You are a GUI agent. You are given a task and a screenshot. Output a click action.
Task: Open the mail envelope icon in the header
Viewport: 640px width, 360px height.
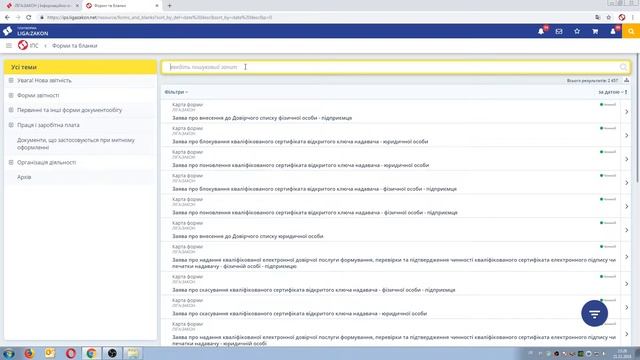[x=559, y=31]
